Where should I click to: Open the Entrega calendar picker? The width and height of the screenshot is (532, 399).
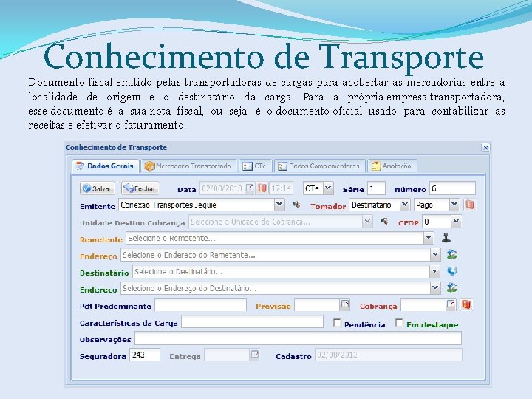pyautogui.click(x=254, y=355)
